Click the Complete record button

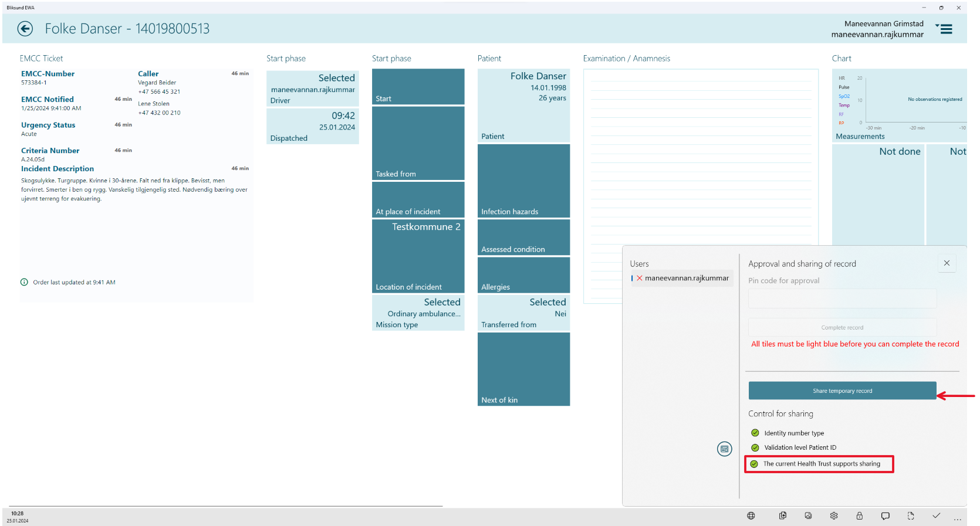coord(842,327)
